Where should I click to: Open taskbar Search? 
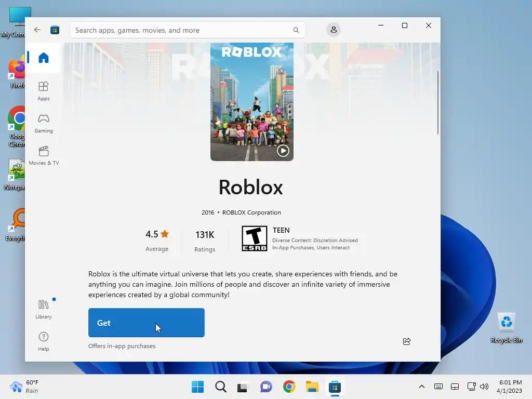[220, 387]
